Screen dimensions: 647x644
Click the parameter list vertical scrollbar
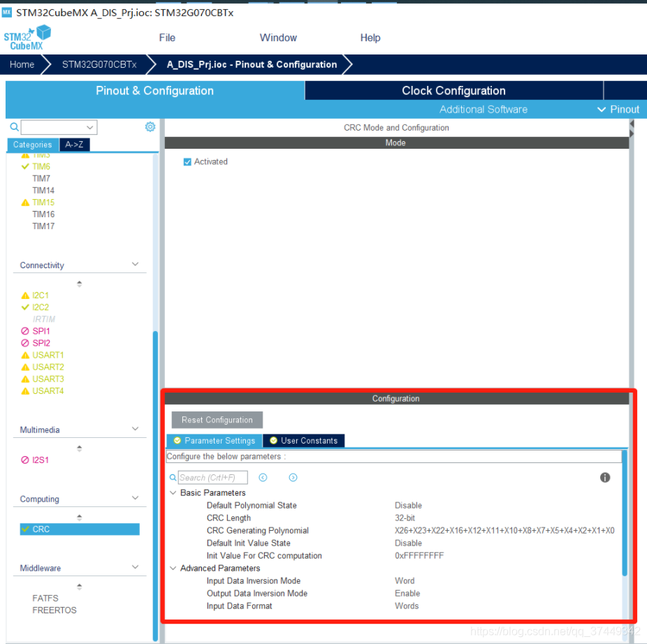[625, 513]
